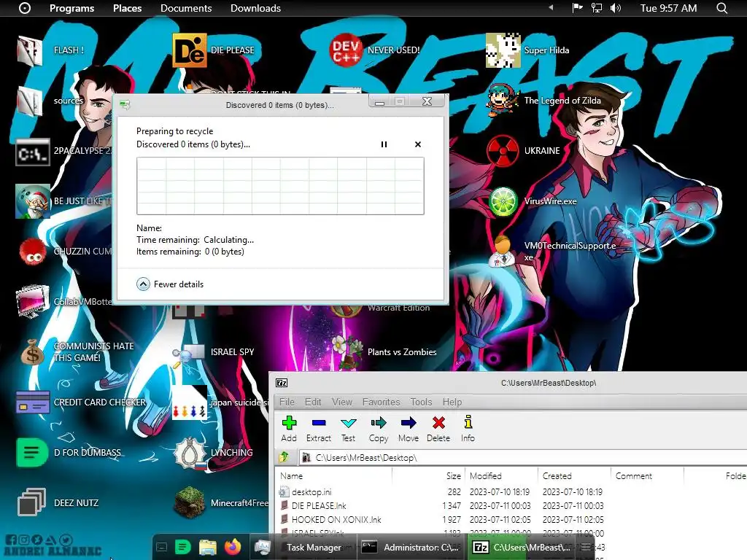Open the circle start button
Image resolution: width=747 pixels, height=560 pixels.
[x=25, y=8]
